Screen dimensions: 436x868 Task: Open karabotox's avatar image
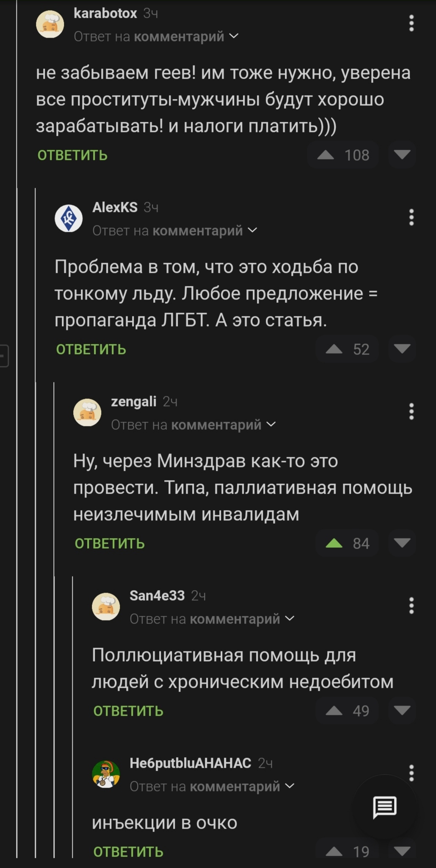pyautogui.click(x=50, y=24)
